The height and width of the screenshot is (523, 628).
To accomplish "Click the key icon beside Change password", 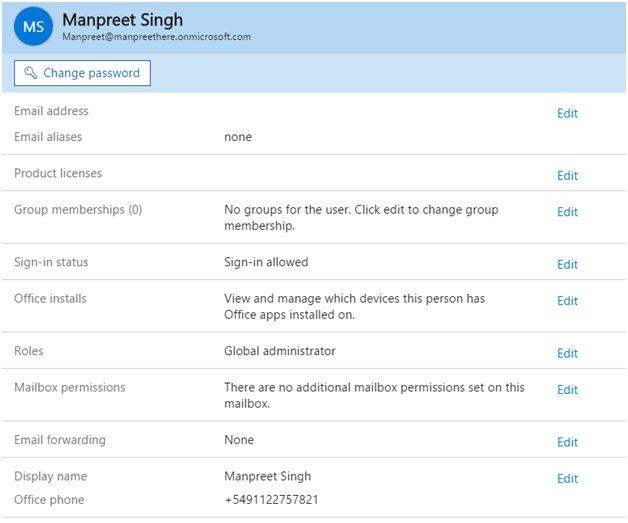I will [30, 73].
